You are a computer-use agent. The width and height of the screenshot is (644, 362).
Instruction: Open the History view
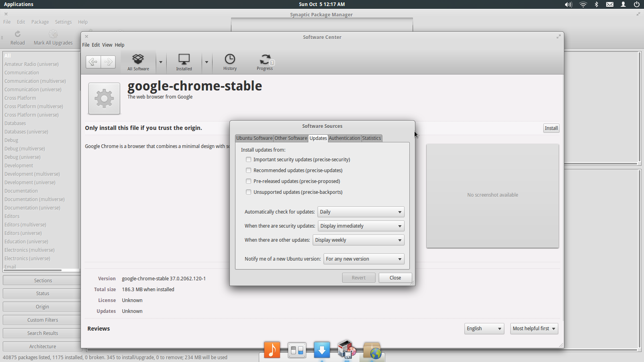pos(230,62)
